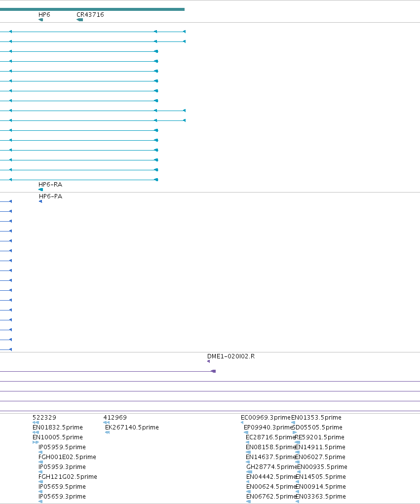
Task: Click the EK267140.5prime EST label
Action: (x=132, y=427)
